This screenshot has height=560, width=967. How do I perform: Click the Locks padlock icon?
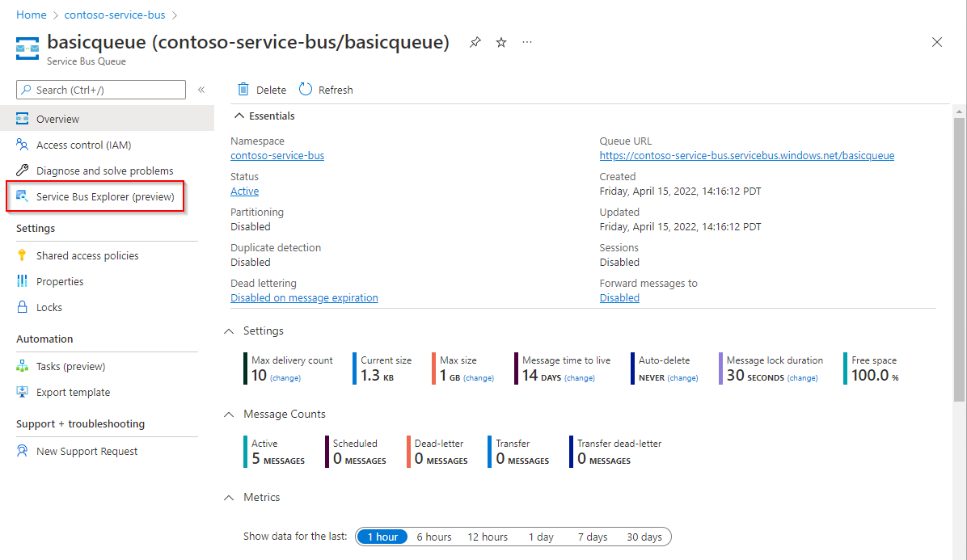(x=22, y=307)
